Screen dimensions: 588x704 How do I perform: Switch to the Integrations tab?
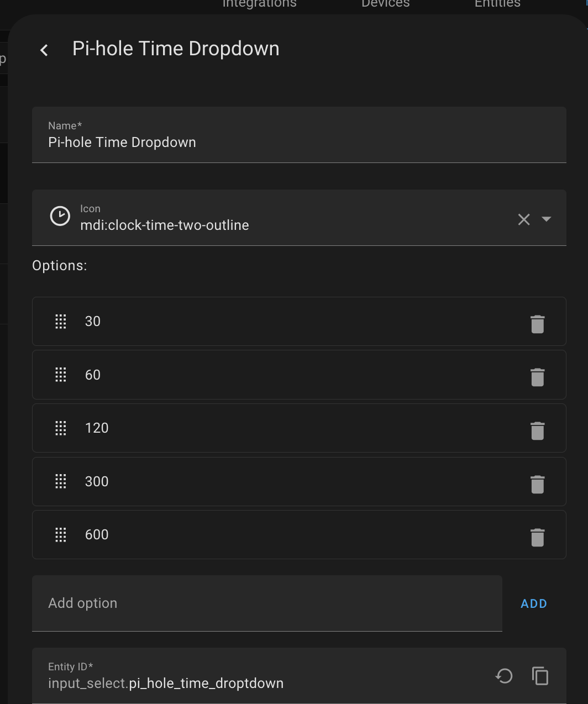(260, 4)
